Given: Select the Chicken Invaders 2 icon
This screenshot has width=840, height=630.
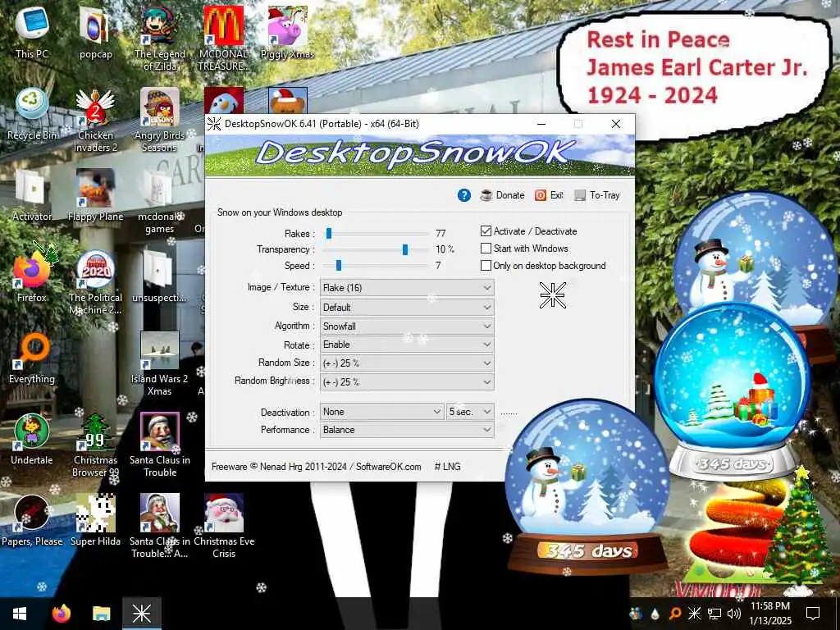Looking at the screenshot, I should click(x=95, y=120).
